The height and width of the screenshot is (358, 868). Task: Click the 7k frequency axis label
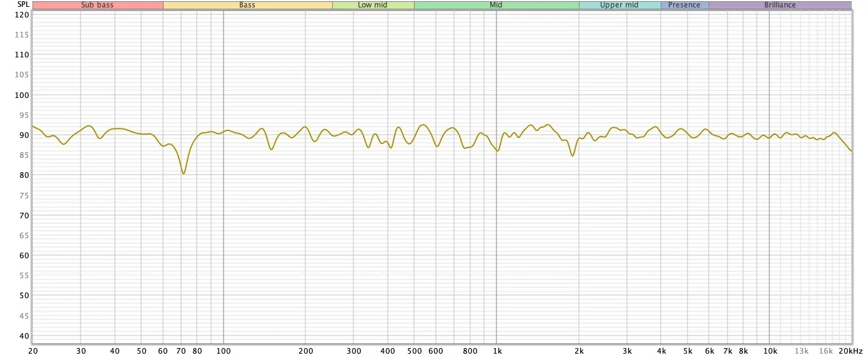[x=727, y=351]
